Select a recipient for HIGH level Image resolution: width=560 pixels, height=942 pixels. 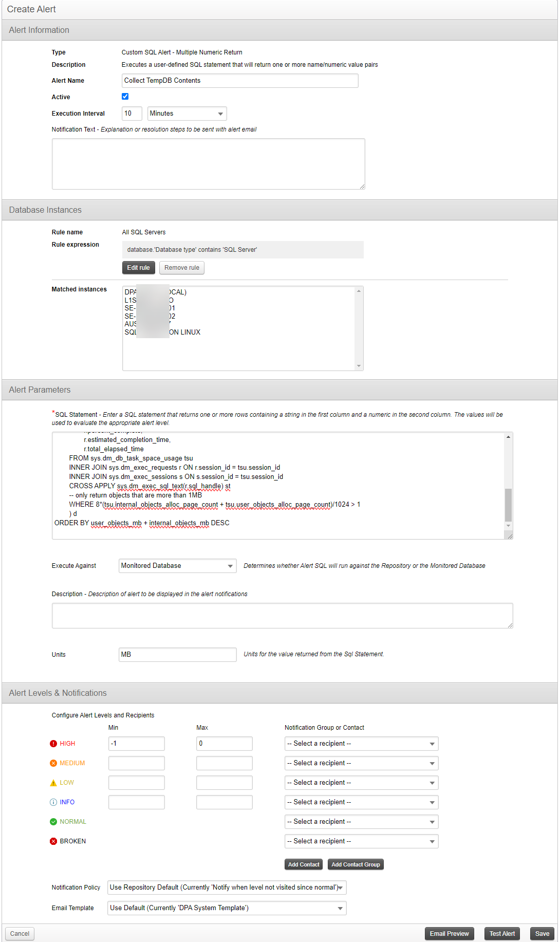(361, 744)
